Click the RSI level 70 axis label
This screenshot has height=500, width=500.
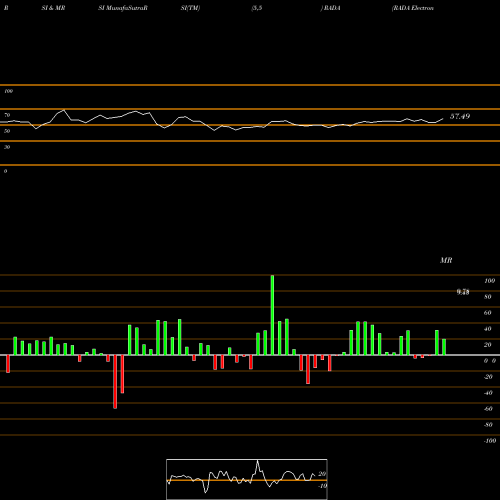point(7,115)
